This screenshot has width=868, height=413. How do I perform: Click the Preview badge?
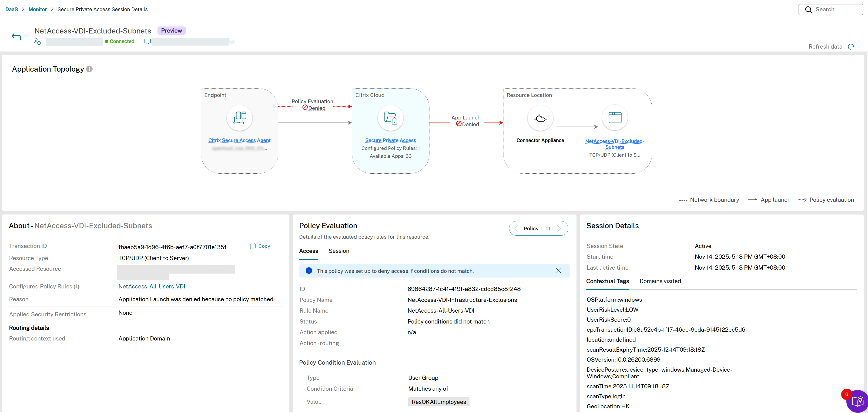pos(171,31)
